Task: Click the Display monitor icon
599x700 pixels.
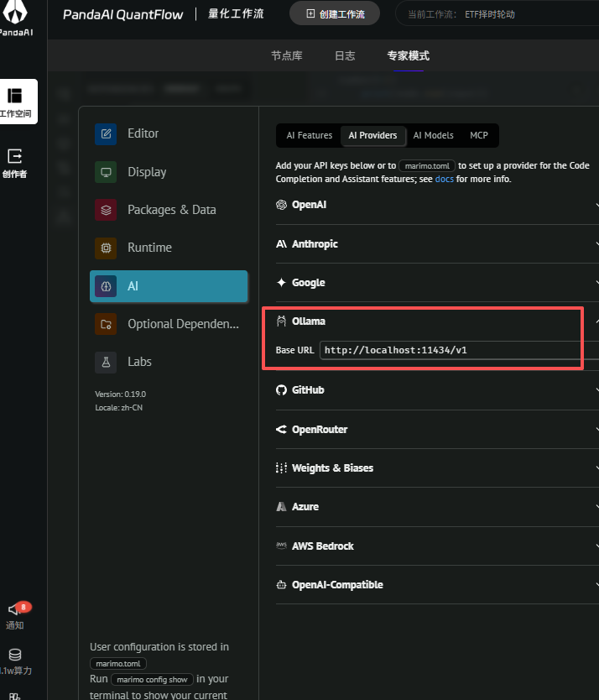Action: pos(106,172)
